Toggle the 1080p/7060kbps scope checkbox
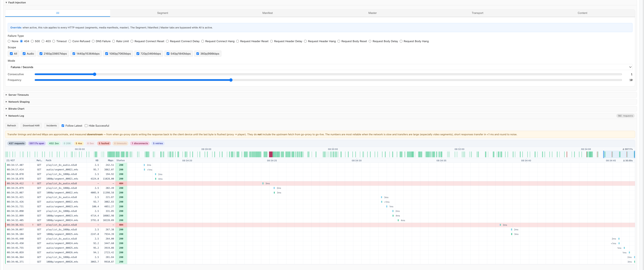This screenshot has height=270, width=644. click(x=107, y=54)
